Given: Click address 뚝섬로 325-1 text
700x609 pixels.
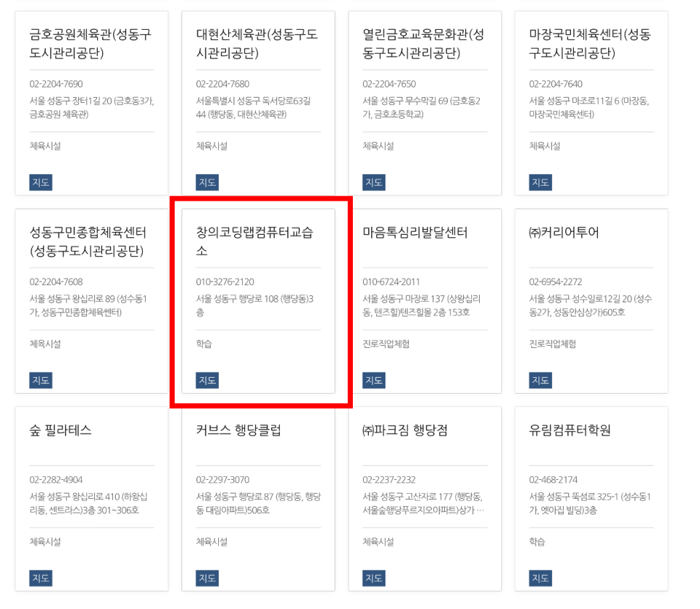Looking at the screenshot, I should click(x=590, y=504).
